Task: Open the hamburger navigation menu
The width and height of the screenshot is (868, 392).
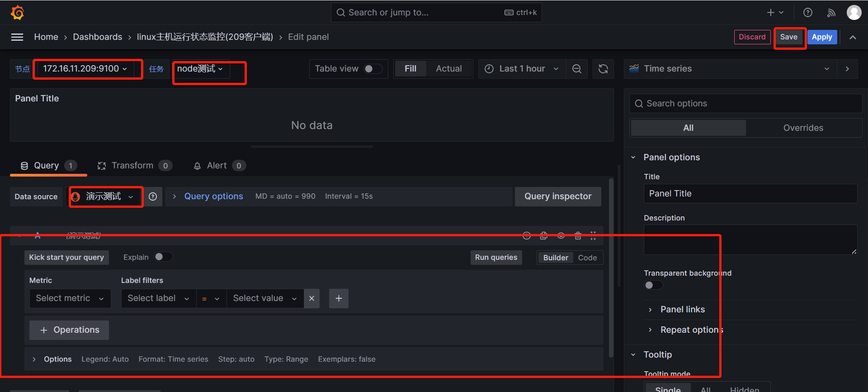Action: (17, 37)
